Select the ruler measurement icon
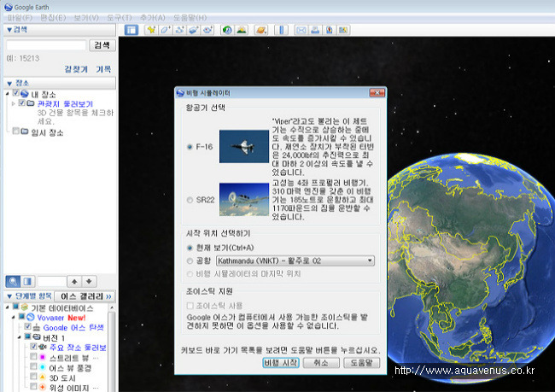 [282, 30]
